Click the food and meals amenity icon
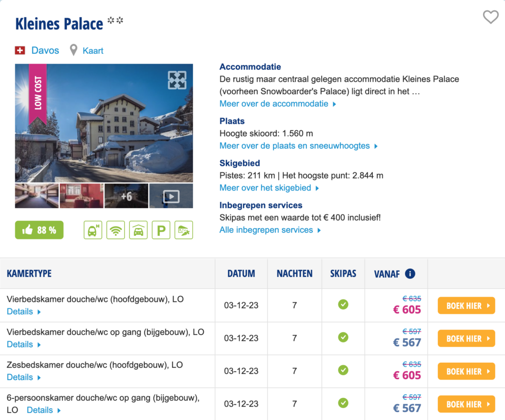The width and height of the screenshot is (505, 420). click(183, 230)
